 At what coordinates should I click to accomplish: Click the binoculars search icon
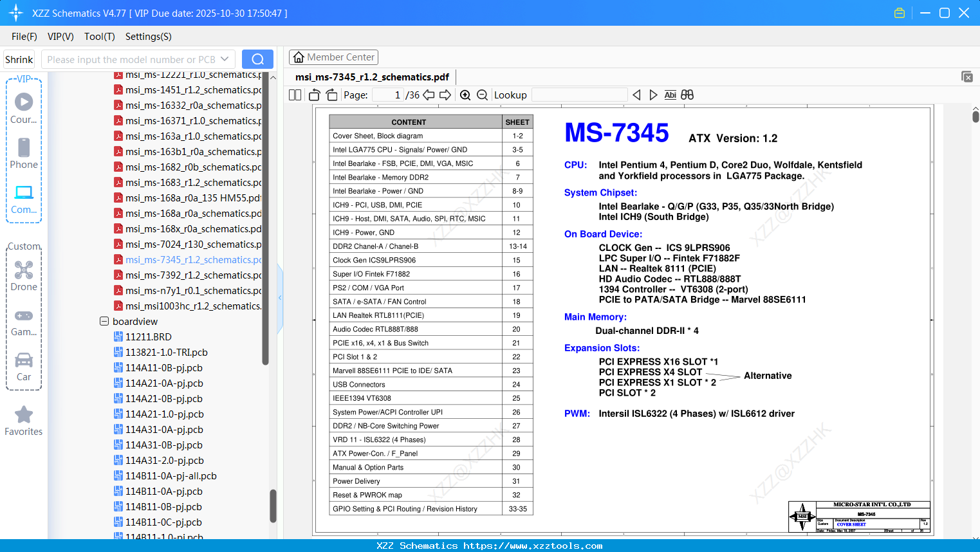(687, 95)
